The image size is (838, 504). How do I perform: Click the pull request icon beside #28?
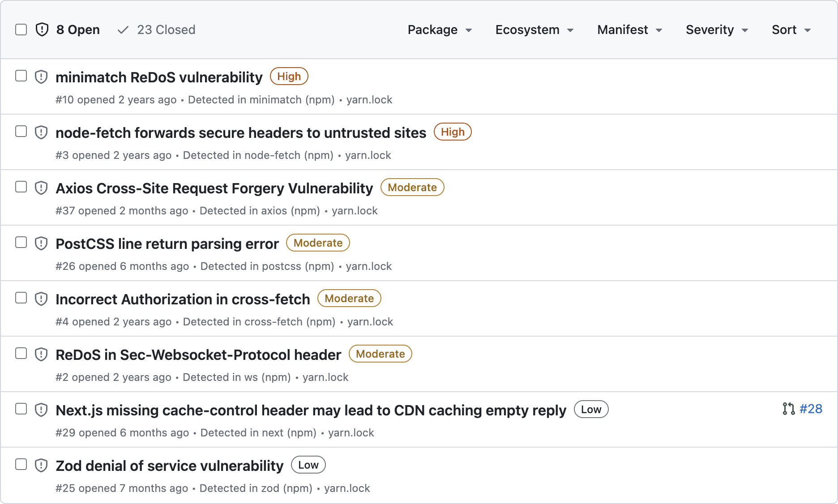(788, 409)
